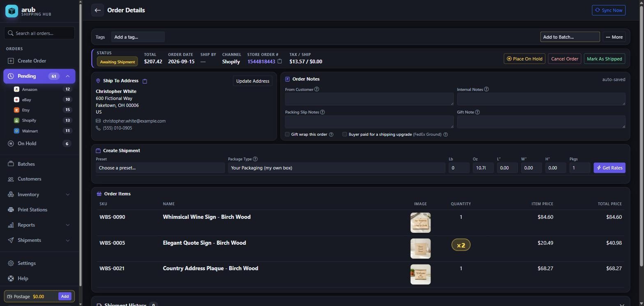Open the Customers page

click(x=39, y=179)
